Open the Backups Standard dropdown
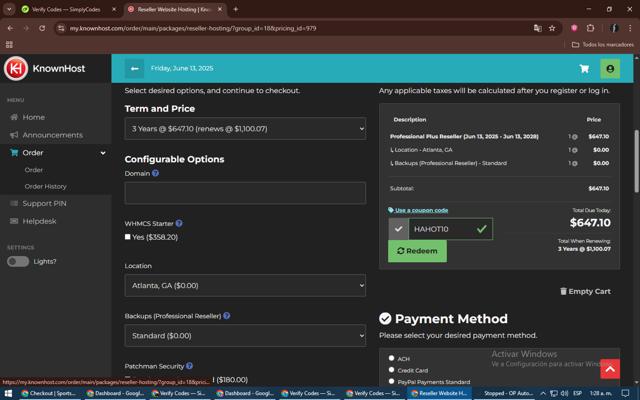This screenshot has width=640, height=400. [245, 336]
